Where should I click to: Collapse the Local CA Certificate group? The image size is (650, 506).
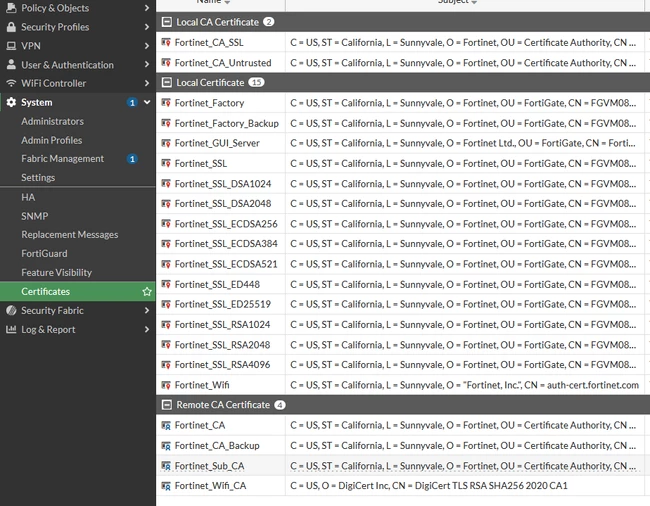[x=167, y=22]
